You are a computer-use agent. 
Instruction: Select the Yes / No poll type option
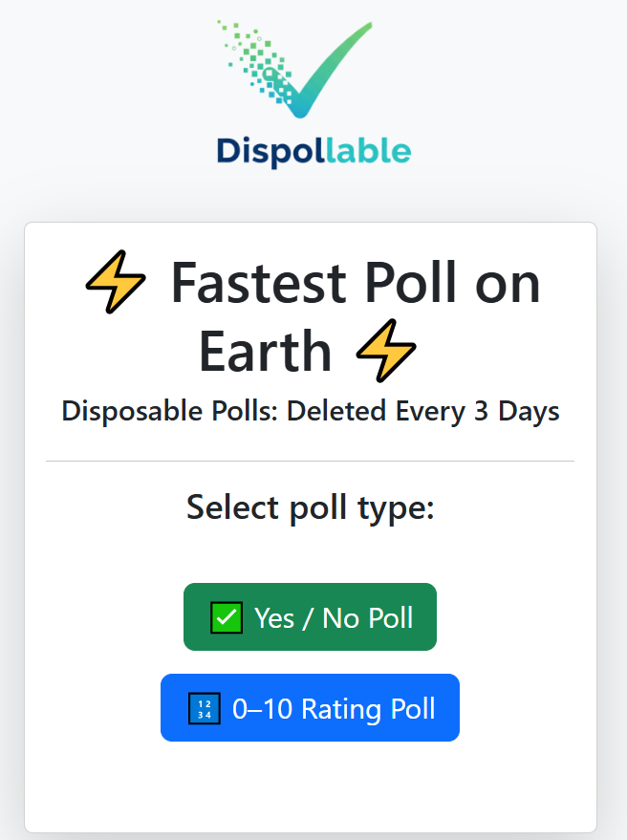coord(310,616)
